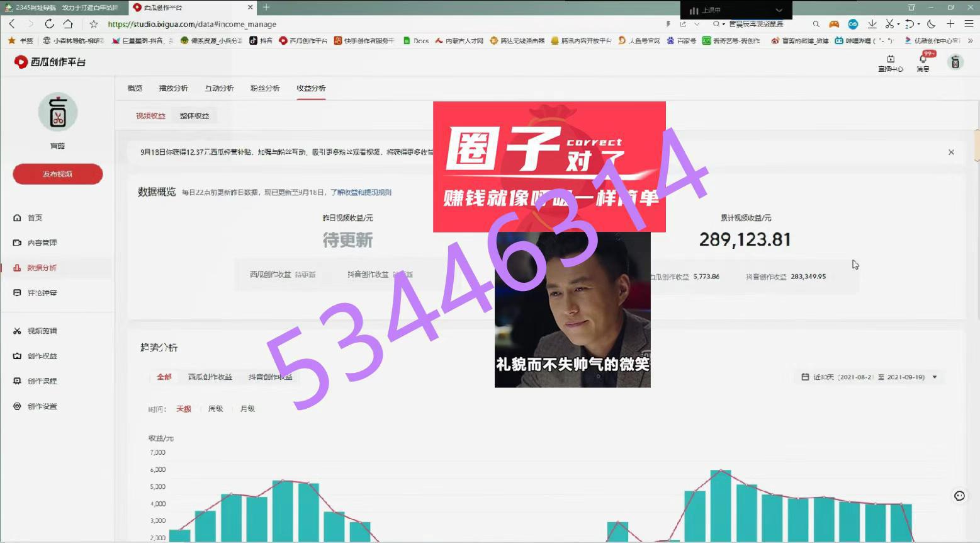Click the red 发布视频 publish button
Image resolution: width=980 pixels, height=543 pixels.
pyautogui.click(x=57, y=174)
